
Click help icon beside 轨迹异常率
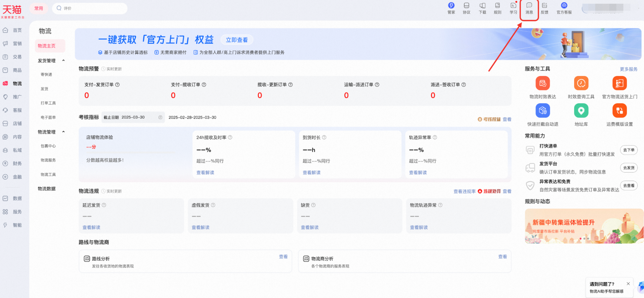pos(435,137)
